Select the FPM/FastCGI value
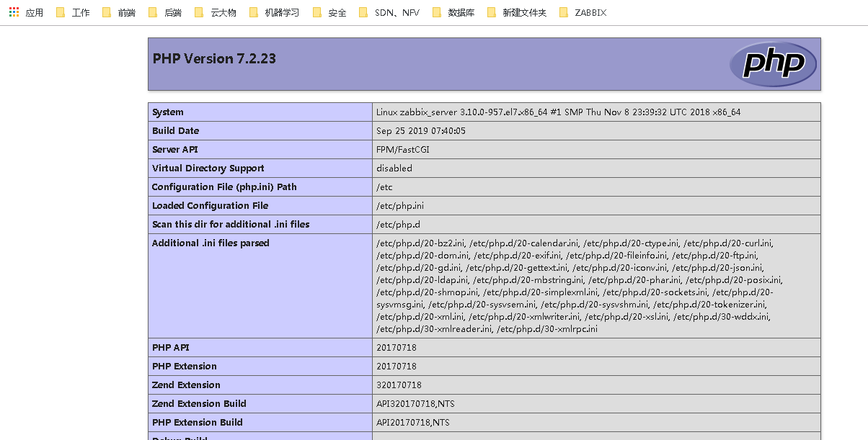This screenshot has width=868, height=440. (x=403, y=150)
